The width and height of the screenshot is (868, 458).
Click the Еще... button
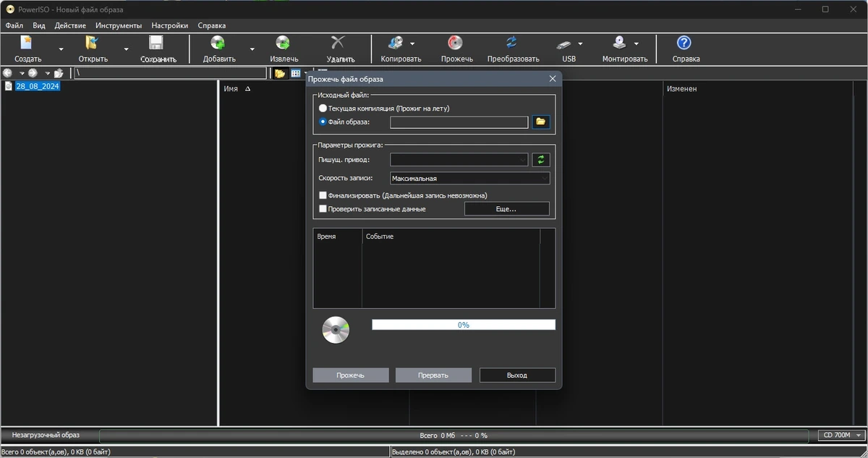(x=506, y=208)
